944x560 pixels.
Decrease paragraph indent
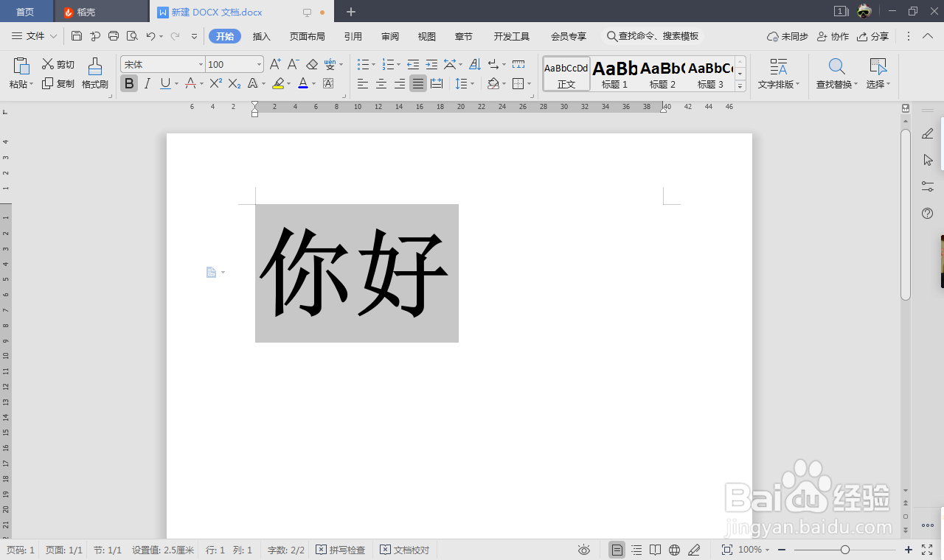(x=413, y=65)
